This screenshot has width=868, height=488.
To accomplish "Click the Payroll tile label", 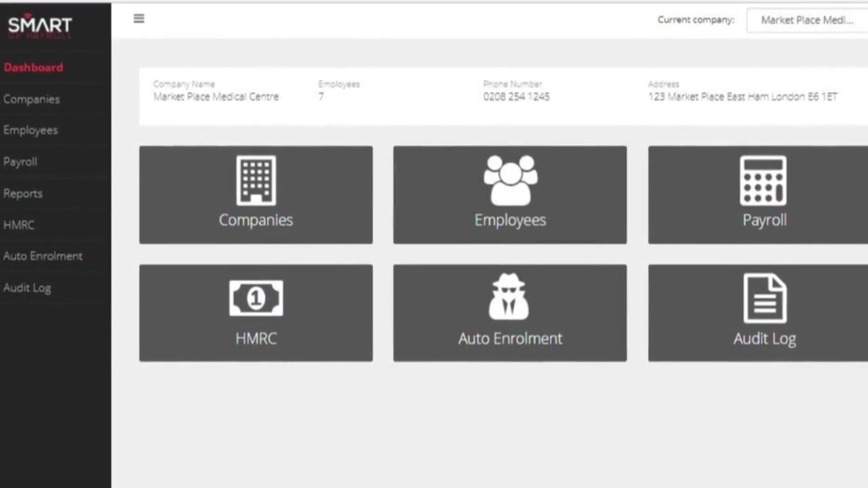I will [765, 220].
